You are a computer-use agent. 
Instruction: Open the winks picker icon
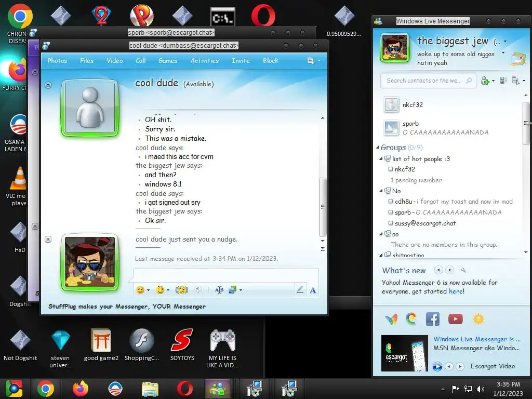click(x=160, y=290)
